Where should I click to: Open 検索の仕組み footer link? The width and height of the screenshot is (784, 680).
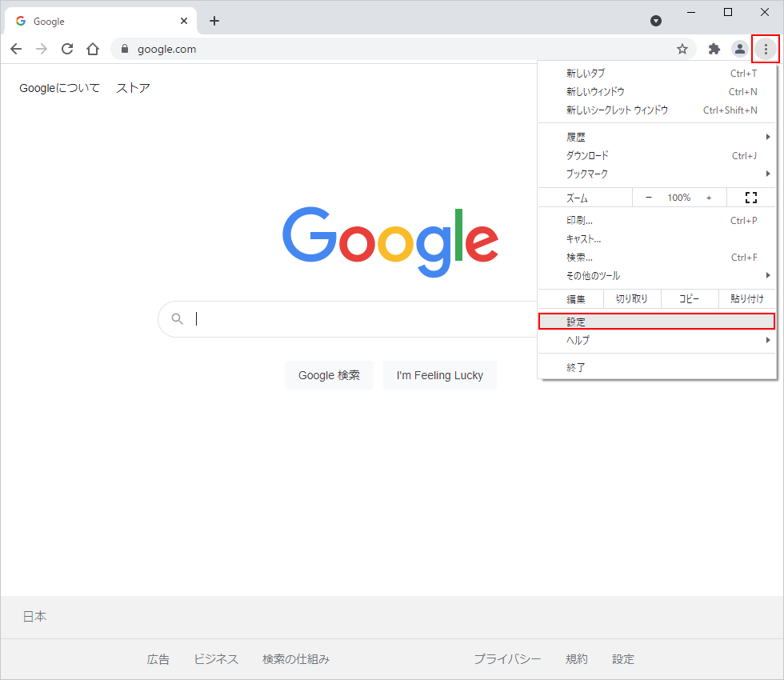click(x=296, y=659)
